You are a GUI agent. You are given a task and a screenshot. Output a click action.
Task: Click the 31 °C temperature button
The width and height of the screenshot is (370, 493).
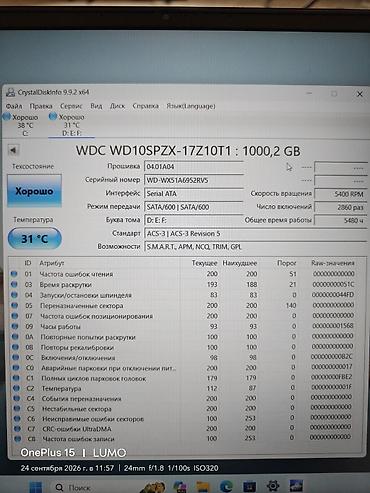[35, 239]
